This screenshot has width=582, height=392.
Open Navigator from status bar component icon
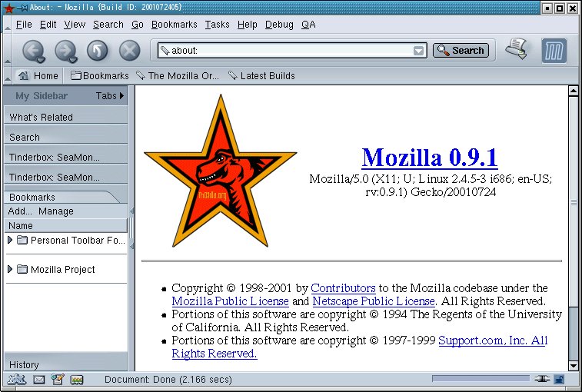(x=17, y=380)
